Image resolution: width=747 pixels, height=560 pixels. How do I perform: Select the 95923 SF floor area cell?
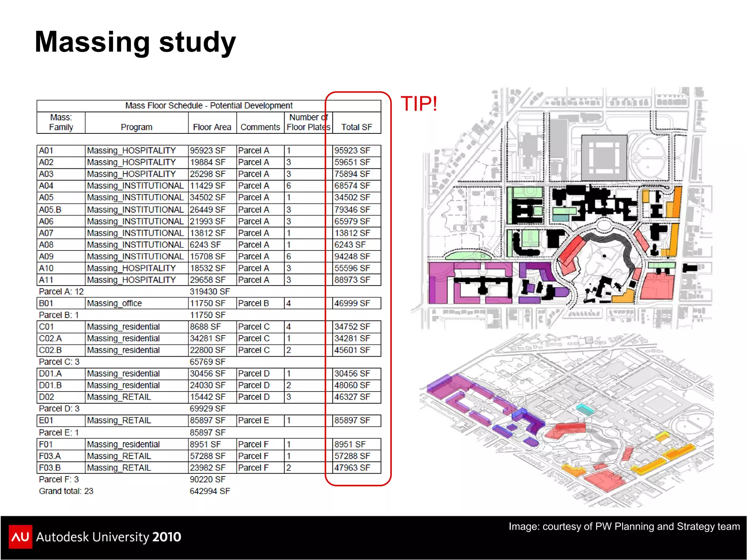[212, 151]
